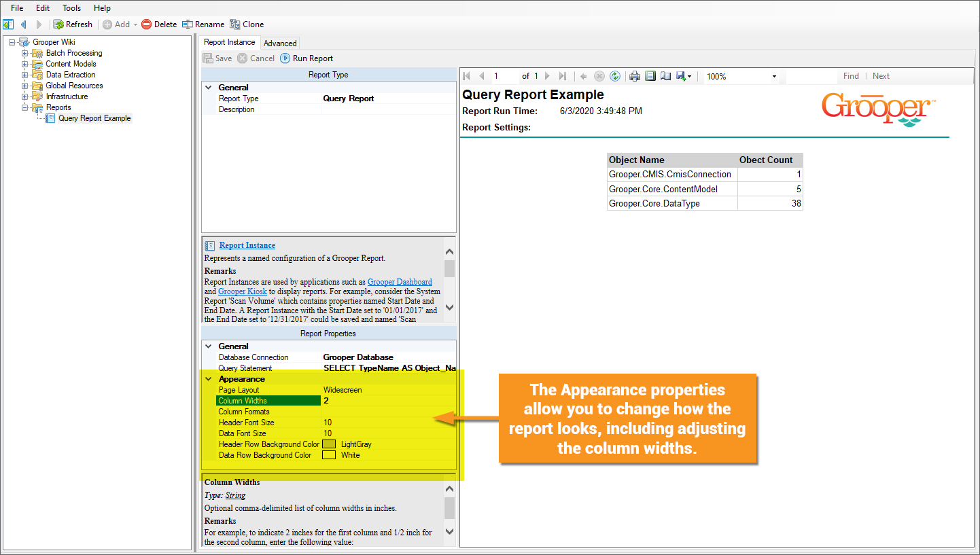Toggle print layout view

(x=650, y=76)
